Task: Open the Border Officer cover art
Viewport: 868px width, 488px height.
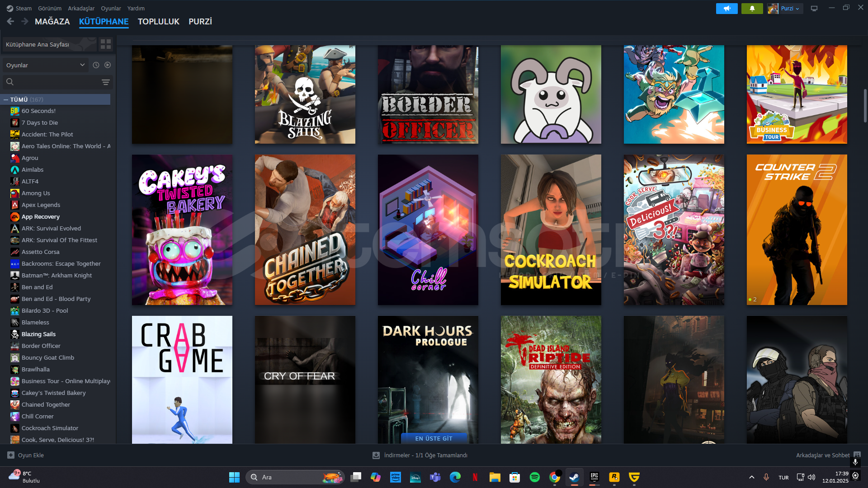Action: (x=428, y=94)
